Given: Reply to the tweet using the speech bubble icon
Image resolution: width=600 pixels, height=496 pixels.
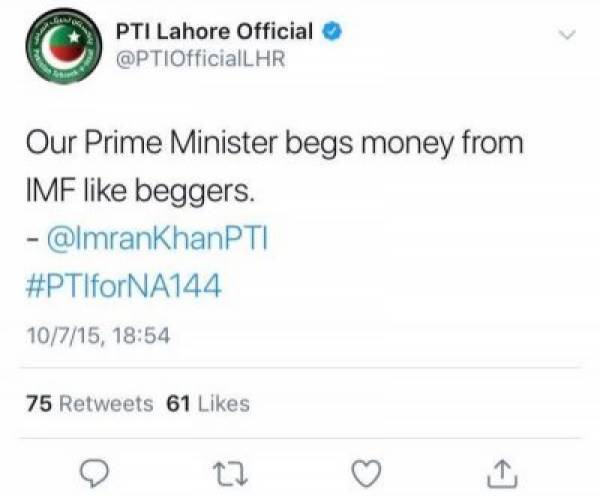Looking at the screenshot, I should 94,473.
